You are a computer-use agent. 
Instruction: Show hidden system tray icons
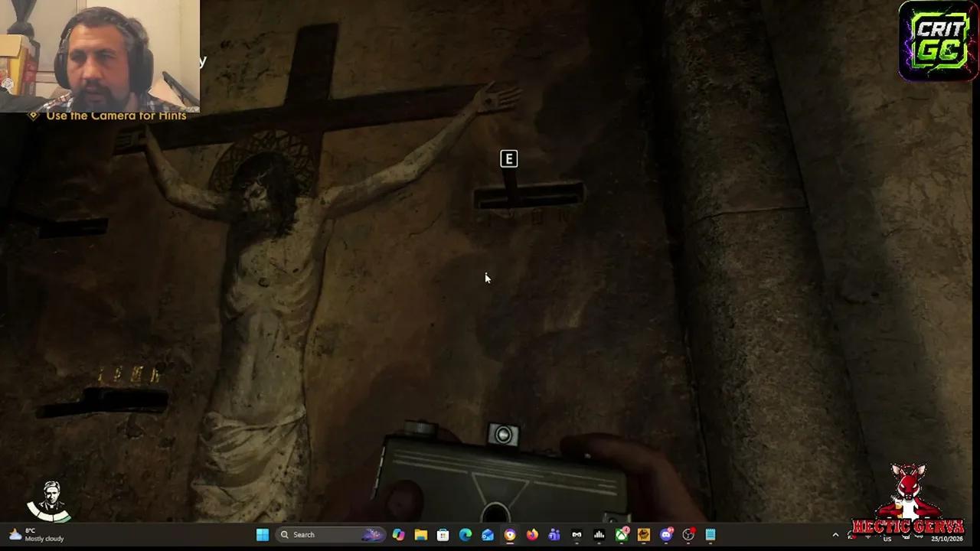coord(835,535)
